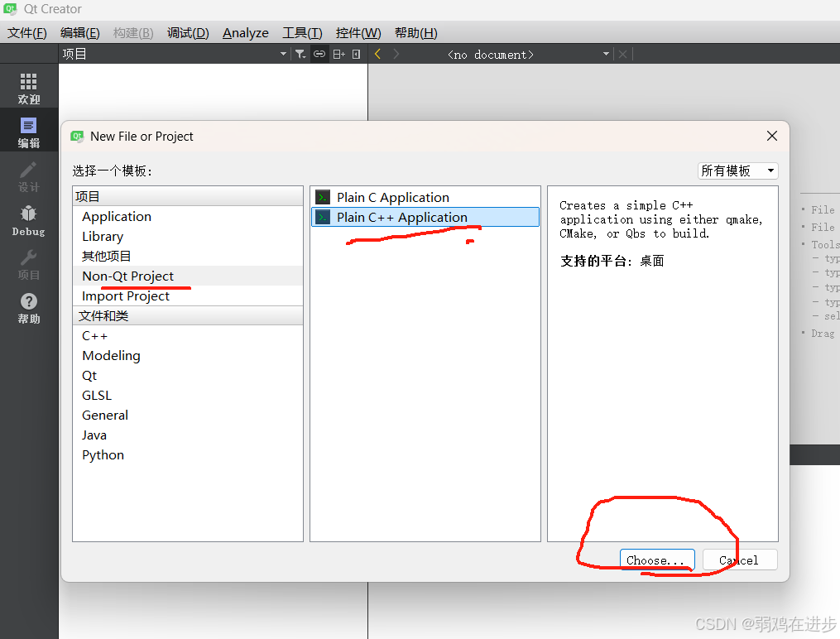Open the 工具(T) menu
The width and height of the screenshot is (840, 639).
(302, 33)
